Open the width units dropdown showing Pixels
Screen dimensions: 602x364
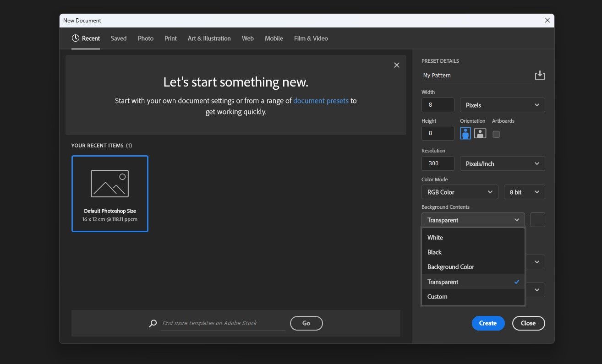(x=503, y=105)
